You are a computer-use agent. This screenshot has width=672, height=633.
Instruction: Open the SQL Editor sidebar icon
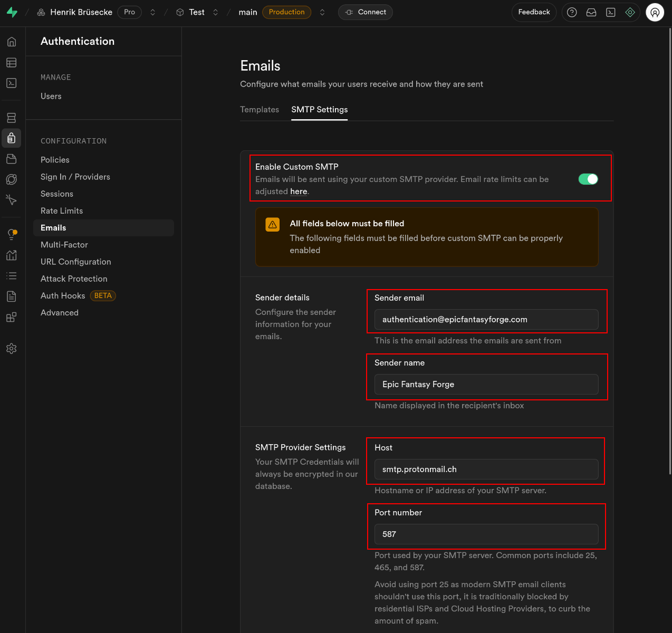(12, 83)
